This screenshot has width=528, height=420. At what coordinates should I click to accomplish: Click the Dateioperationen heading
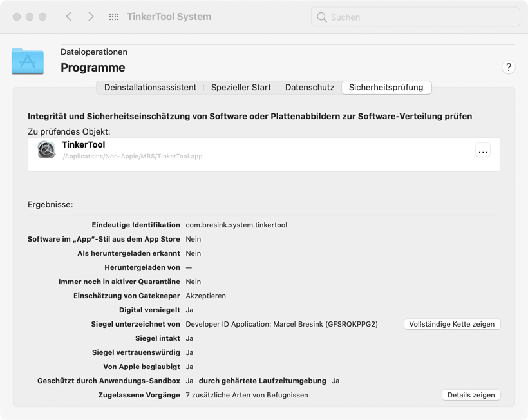(94, 52)
